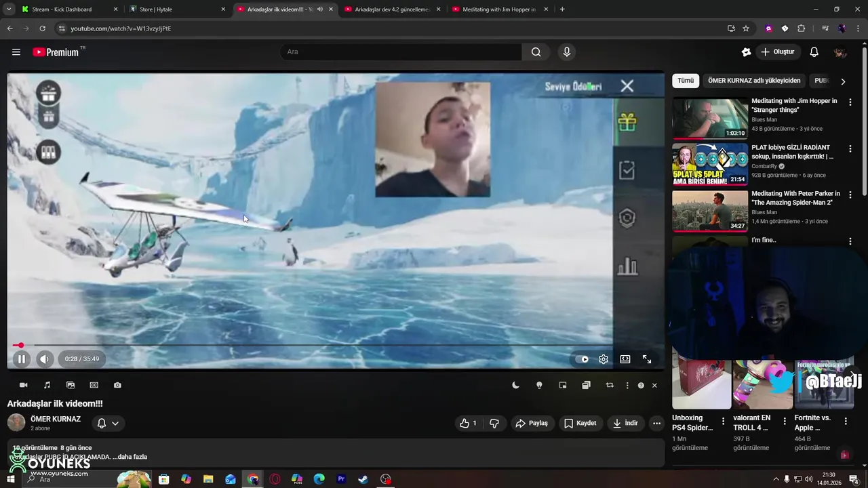The width and height of the screenshot is (868, 488).
Task: Open options menu for I'm fine.. video
Action: coord(850,241)
